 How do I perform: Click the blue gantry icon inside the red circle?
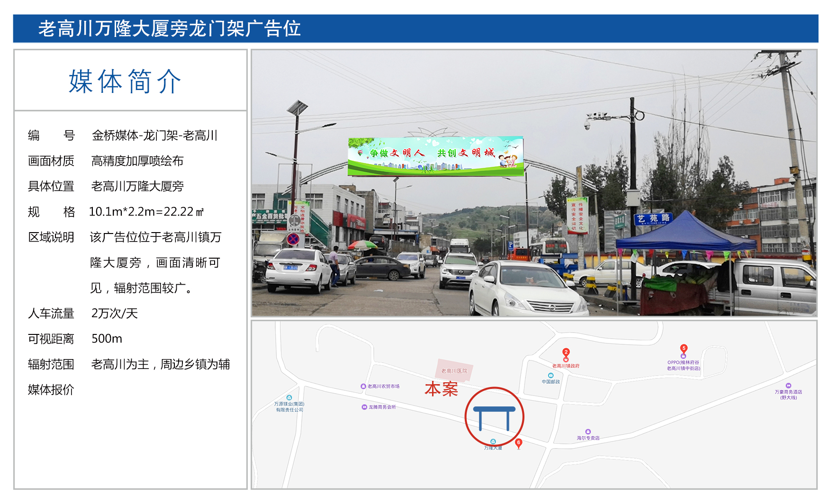pos(494,419)
